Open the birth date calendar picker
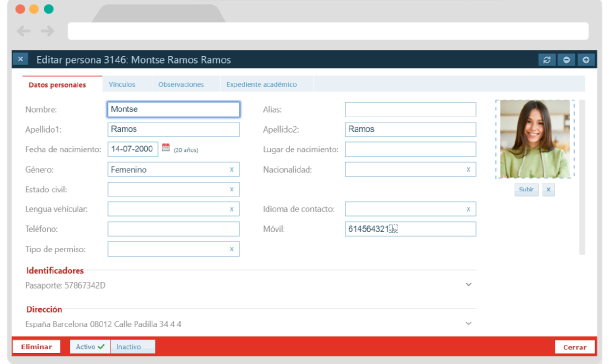612x364 pixels. [166, 147]
